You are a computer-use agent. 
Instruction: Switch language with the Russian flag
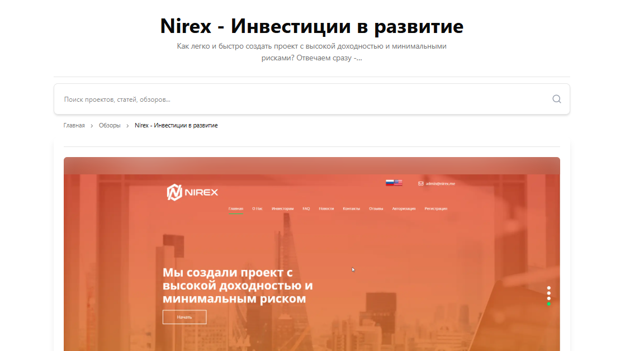click(390, 183)
